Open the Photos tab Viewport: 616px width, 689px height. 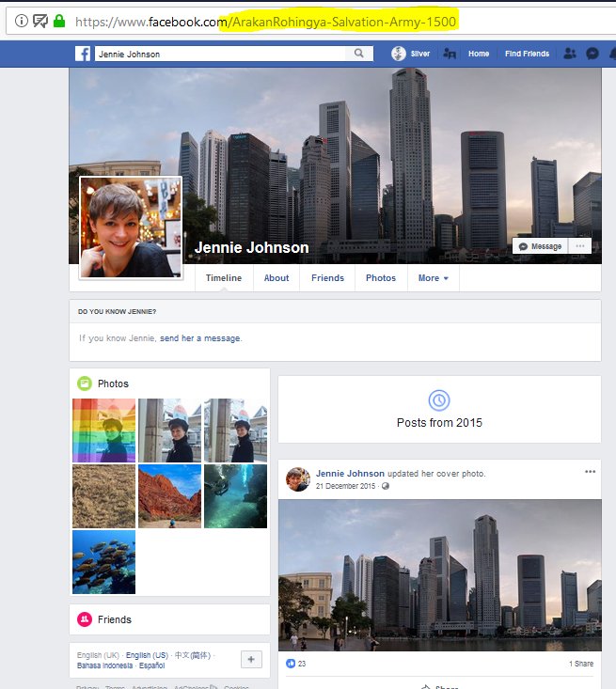coord(381,278)
